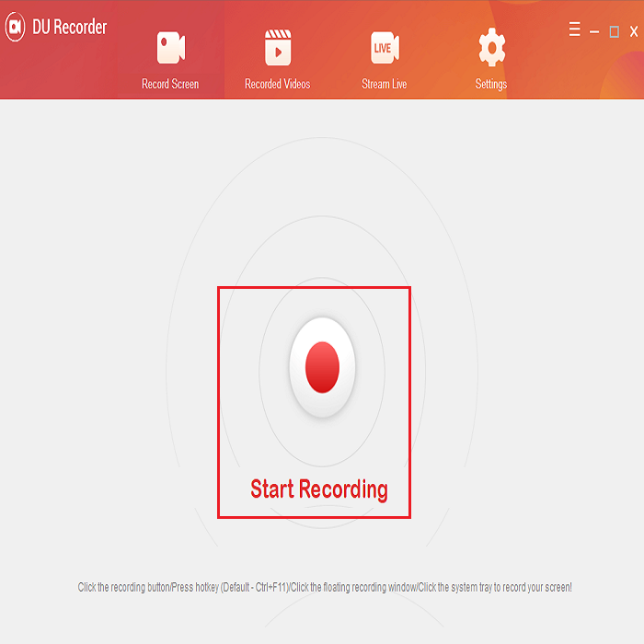Image resolution: width=644 pixels, height=644 pixels.
Task: Open the Record Screen tab
Action: [170, 59]
